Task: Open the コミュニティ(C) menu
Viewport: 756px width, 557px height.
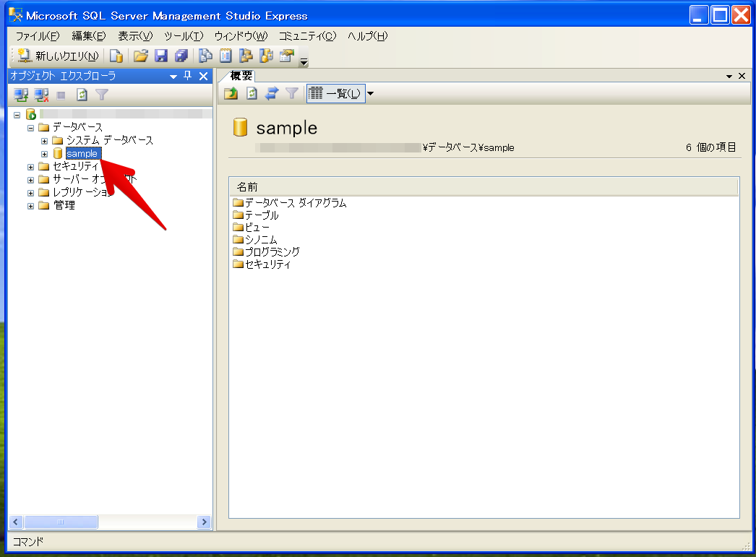Action: click(308, 36)
